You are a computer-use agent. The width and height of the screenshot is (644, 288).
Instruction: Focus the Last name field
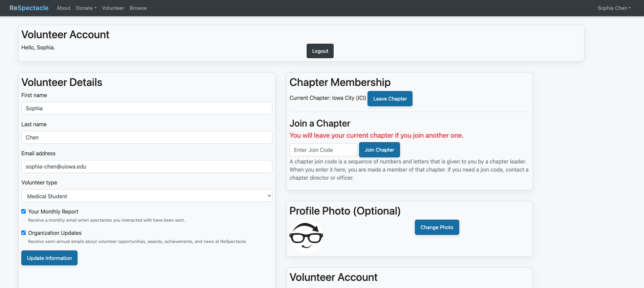(x=147, y=137)
